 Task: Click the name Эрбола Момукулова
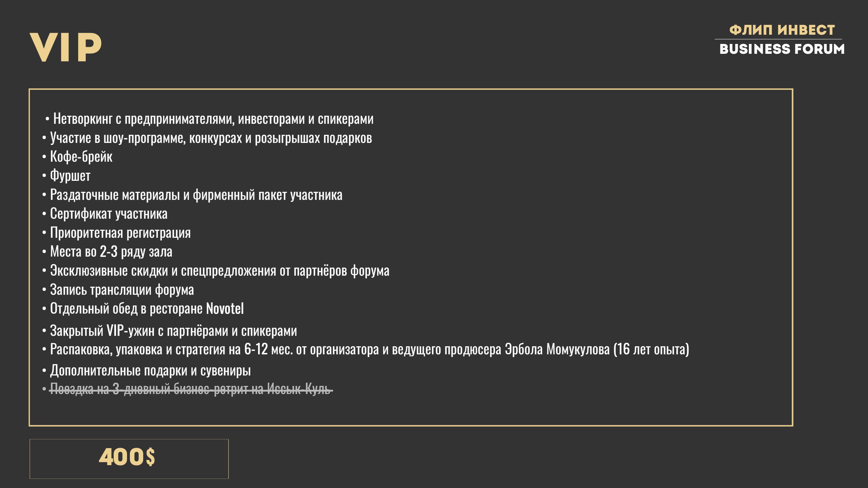[x=557, y=349]
